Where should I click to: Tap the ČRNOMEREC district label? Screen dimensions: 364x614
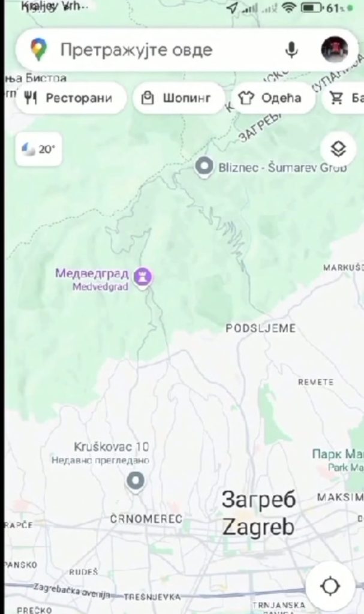[x=146, y=519]
